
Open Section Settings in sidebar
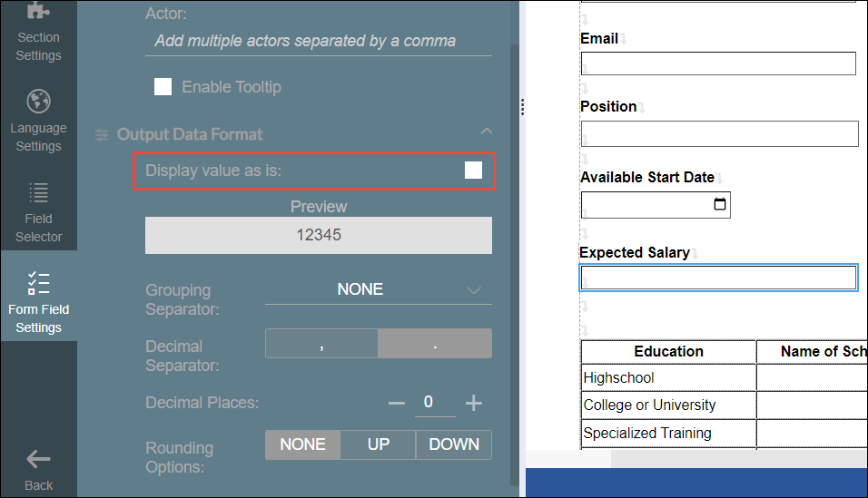38,34
